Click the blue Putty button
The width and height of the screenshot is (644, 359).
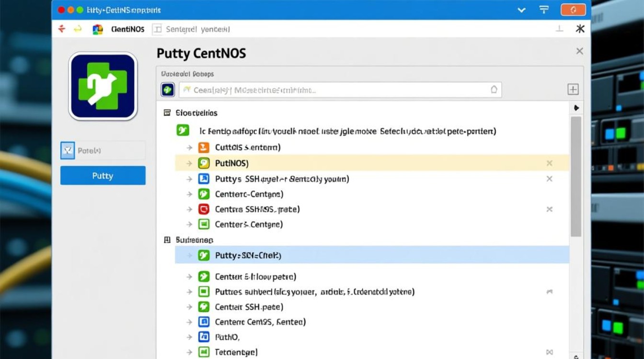pyautogui.click(x=103, y=176)
